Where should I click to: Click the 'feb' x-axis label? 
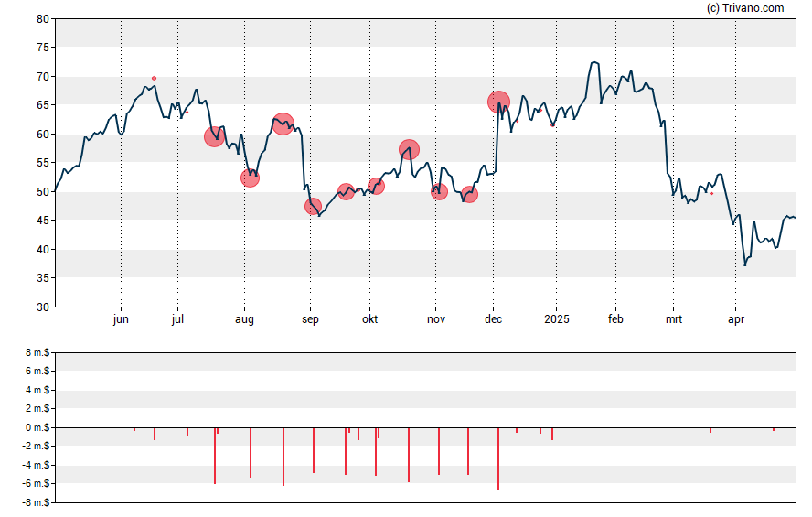[x=615, y=319]
